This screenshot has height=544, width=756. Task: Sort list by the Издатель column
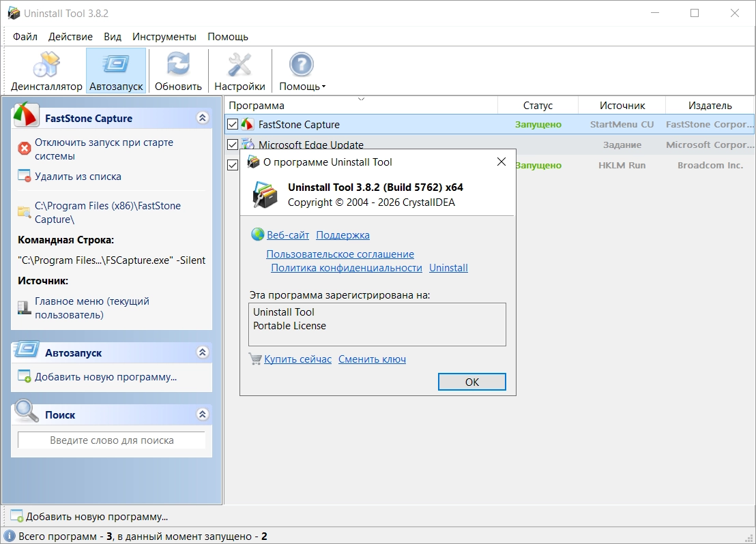710,105
